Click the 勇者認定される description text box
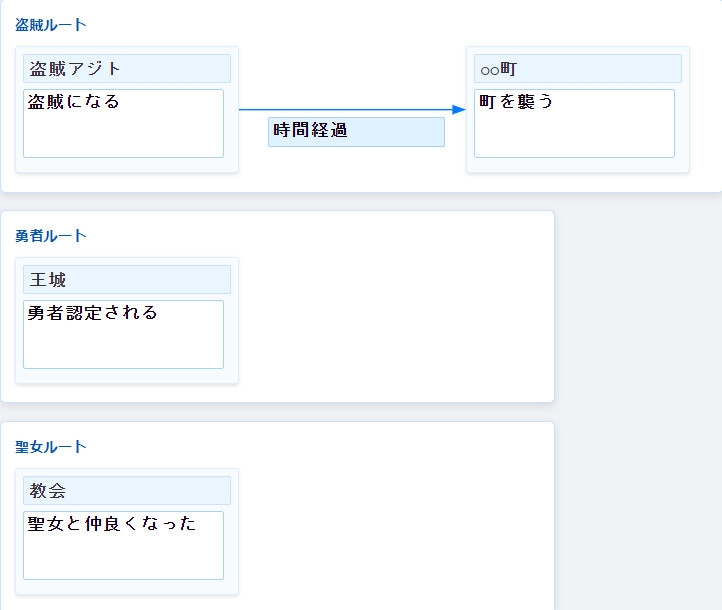The image size is (722, 610). (123, 334)
